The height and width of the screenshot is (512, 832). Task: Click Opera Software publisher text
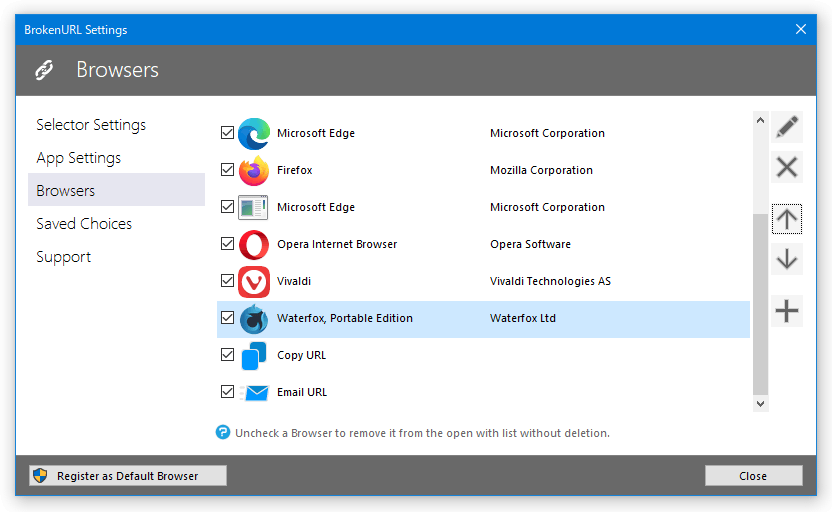coord(530,244)
